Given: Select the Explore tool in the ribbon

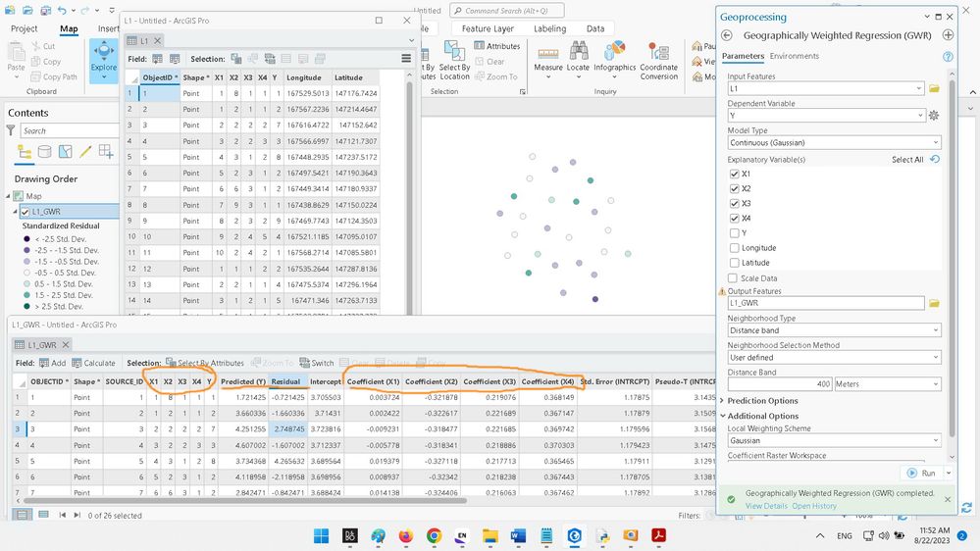Looking at the screenshot, I should pyautogui.click(x=103, y=61).
